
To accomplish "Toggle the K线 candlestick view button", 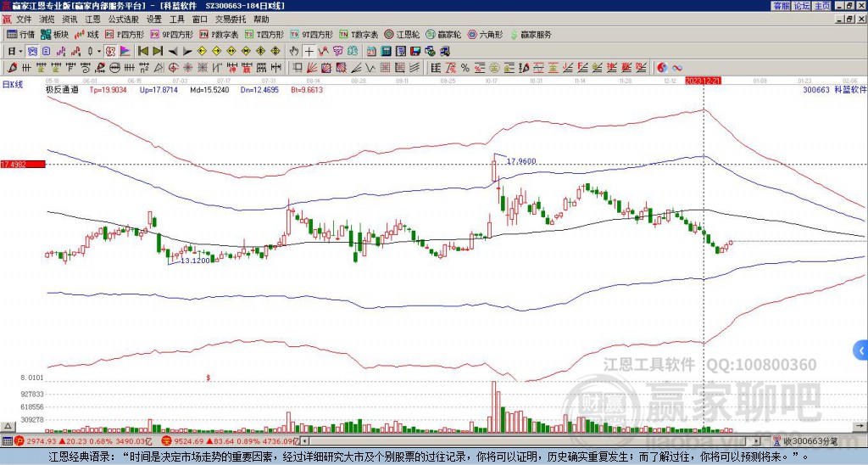I will (87, 34).
